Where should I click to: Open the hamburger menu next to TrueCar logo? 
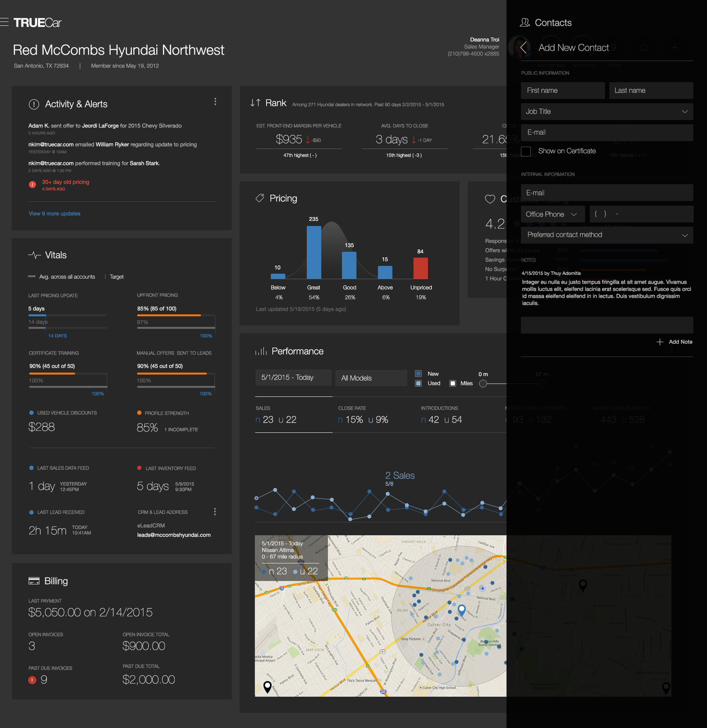[x=5, y=22]
